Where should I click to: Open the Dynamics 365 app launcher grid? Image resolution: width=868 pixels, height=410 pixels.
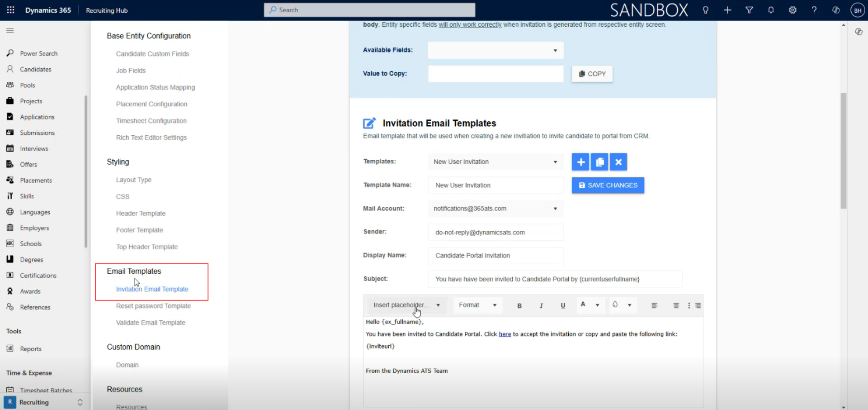pos(10,10)
